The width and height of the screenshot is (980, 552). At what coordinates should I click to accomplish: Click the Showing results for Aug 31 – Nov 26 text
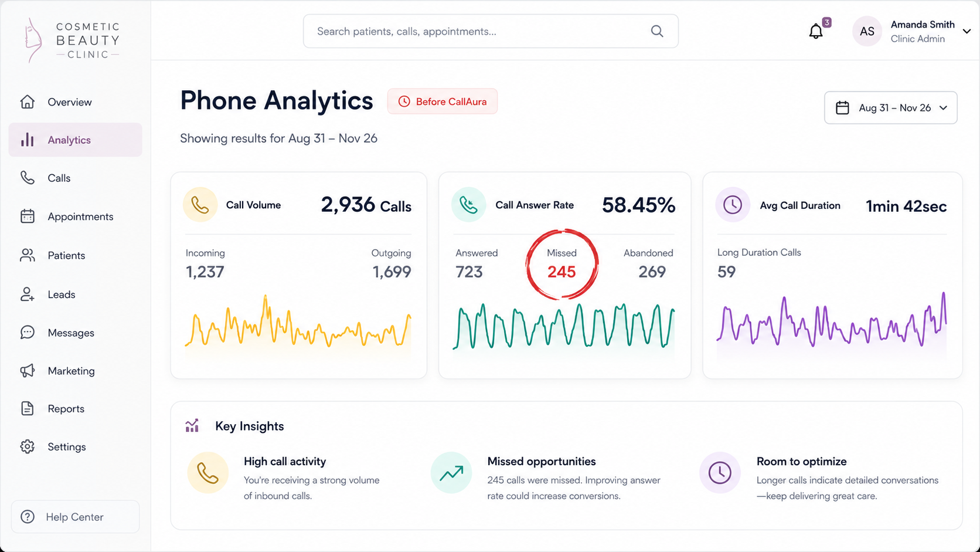click(x=278, y=138)
